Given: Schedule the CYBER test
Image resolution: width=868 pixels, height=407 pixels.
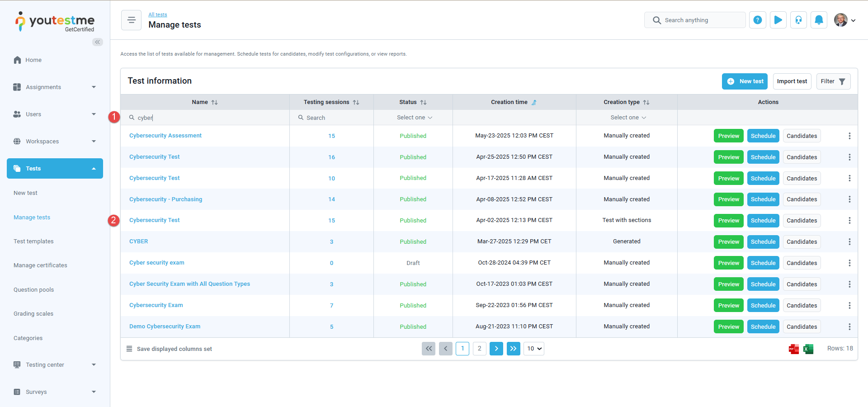Looking at the screenshot, I should 763,241.
